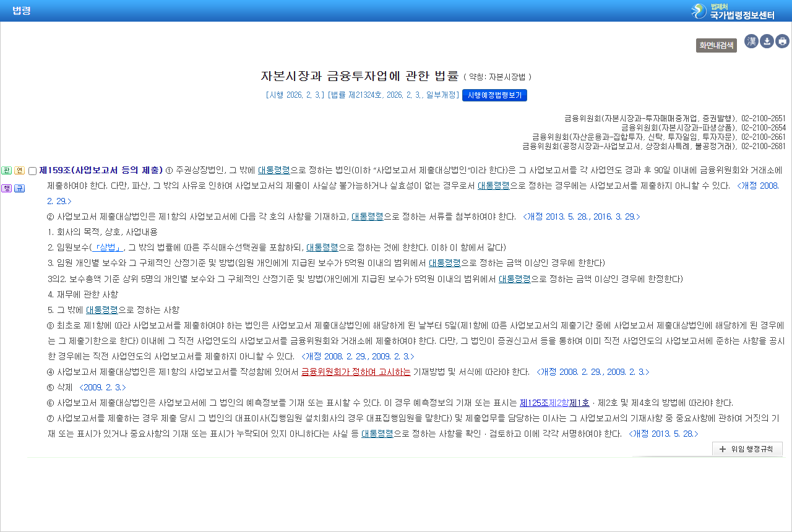Screen dimensions: 792x532
Task: Click the 화면내검색 button
Action: click(x=717, y=45)
